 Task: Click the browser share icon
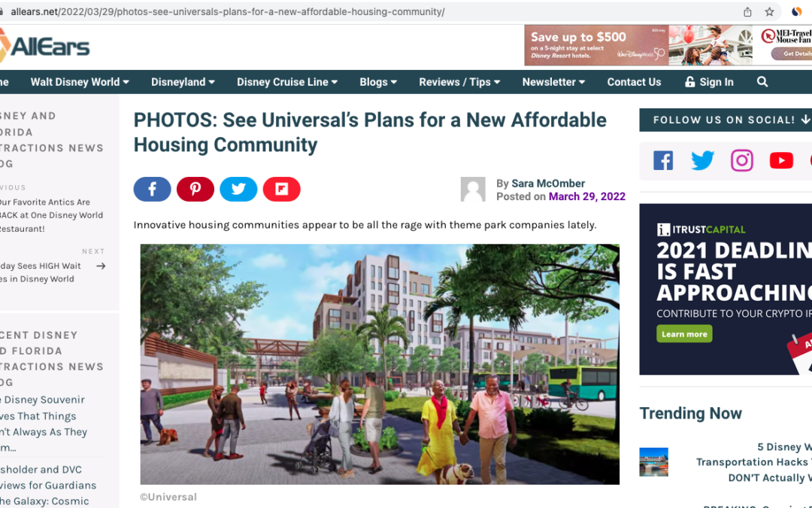point(747,12)
